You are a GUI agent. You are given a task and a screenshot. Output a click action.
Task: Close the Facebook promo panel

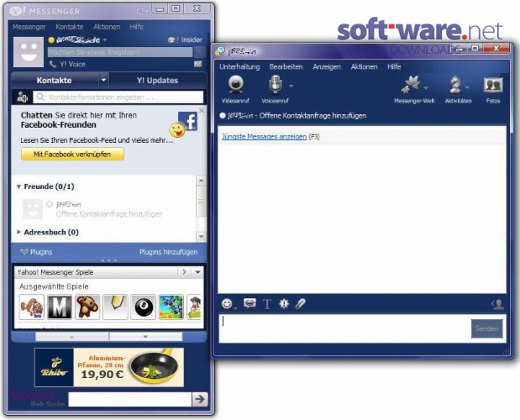(202, 110)
